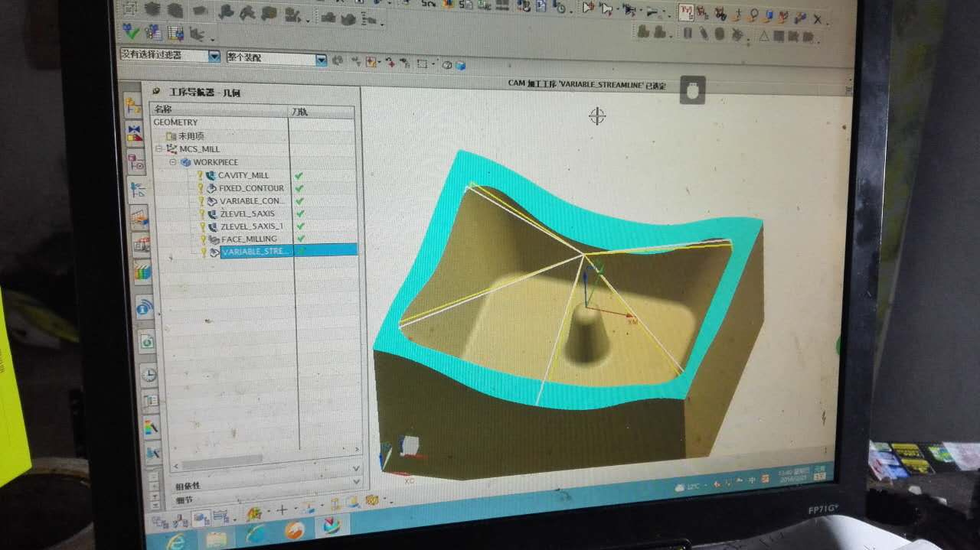Click the X delete icon in top toolbar
The image size is (980, 550).
click(x=818, y=19)
